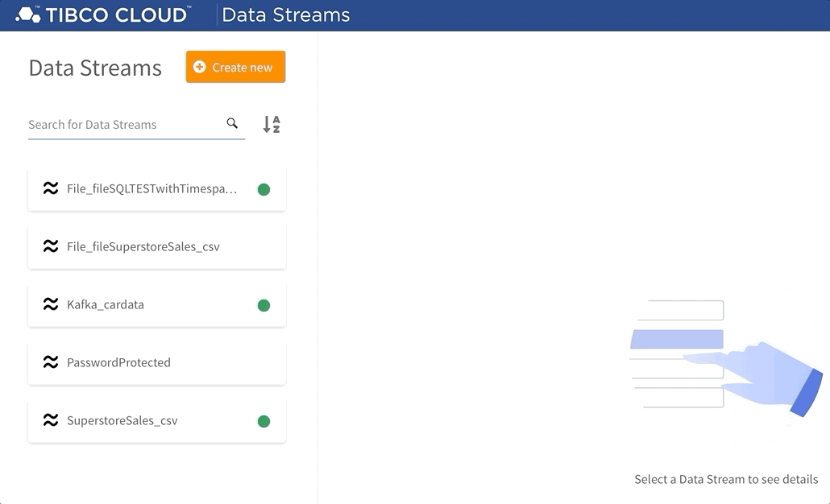Click the wave icon beside SuperstoreSales_csv
The width and height of the screenshot is (830, 504).
coord(51,421)
